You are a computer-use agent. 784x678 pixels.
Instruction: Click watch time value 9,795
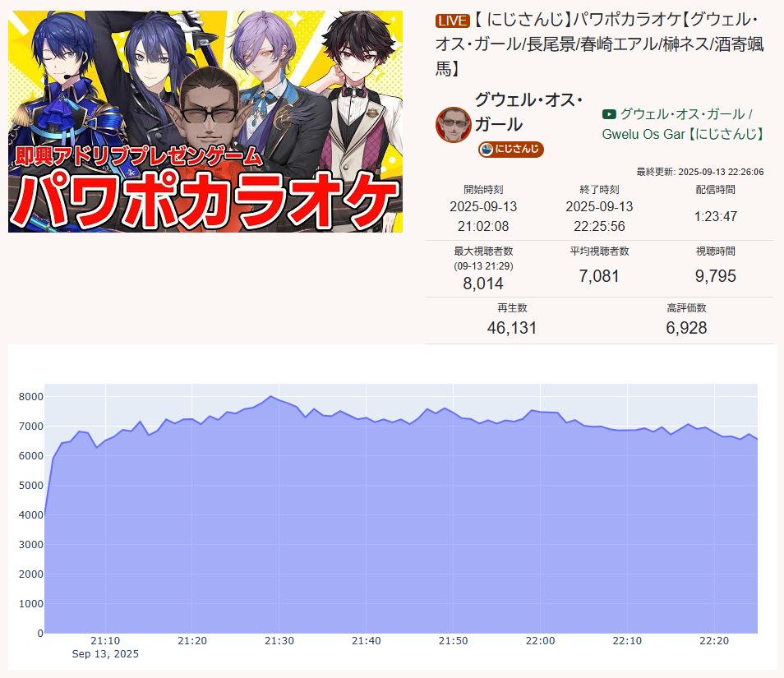point(716,276)
